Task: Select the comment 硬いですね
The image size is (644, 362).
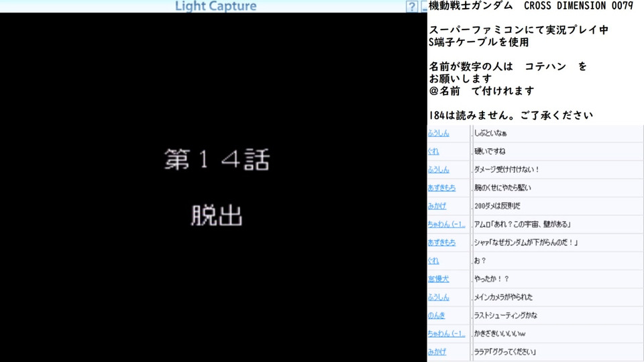Action: click(490, 151)
